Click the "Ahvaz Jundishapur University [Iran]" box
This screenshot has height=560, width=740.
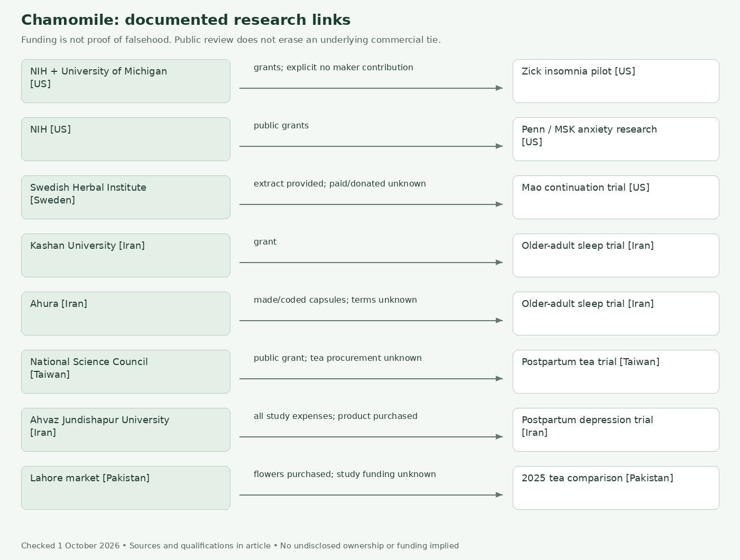point(126,430)
